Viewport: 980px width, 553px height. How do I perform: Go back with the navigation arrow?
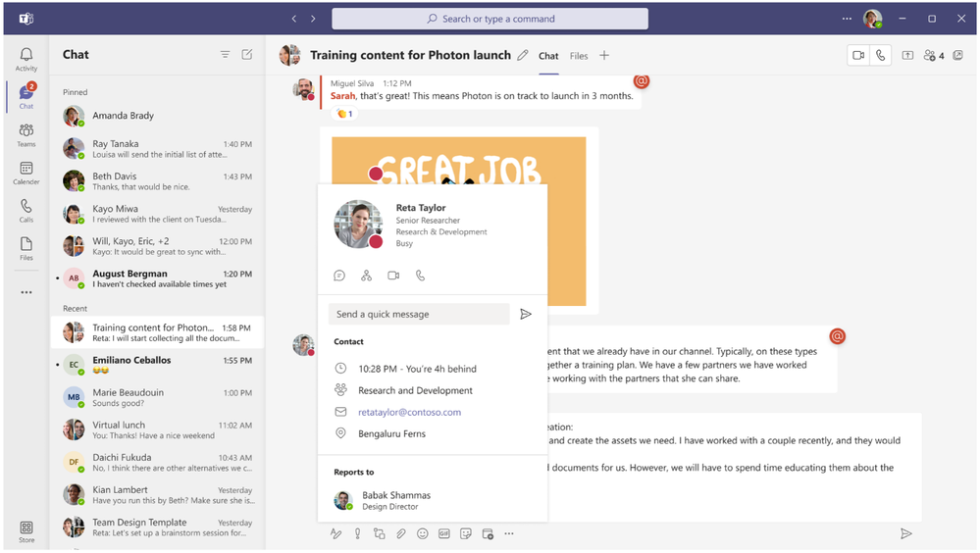point(293,19)
